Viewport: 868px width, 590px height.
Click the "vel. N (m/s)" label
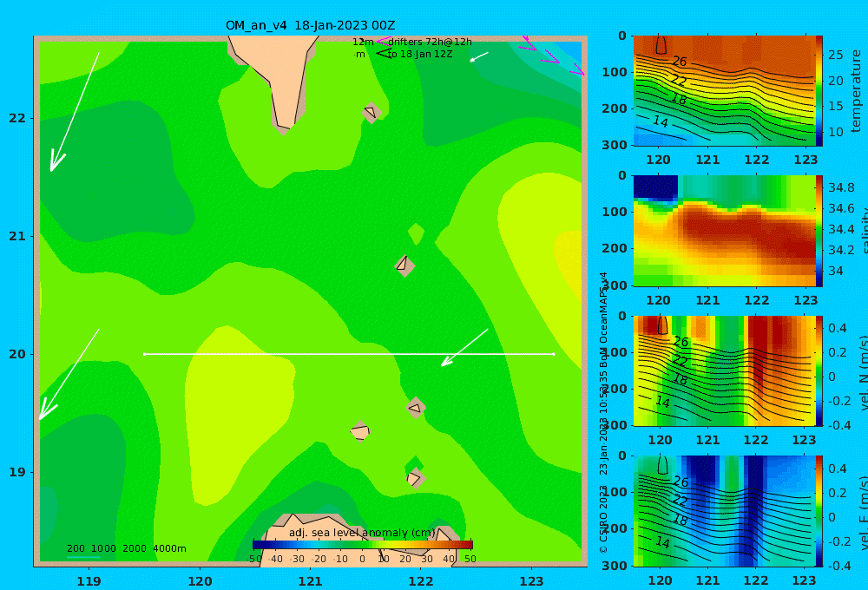863,372
